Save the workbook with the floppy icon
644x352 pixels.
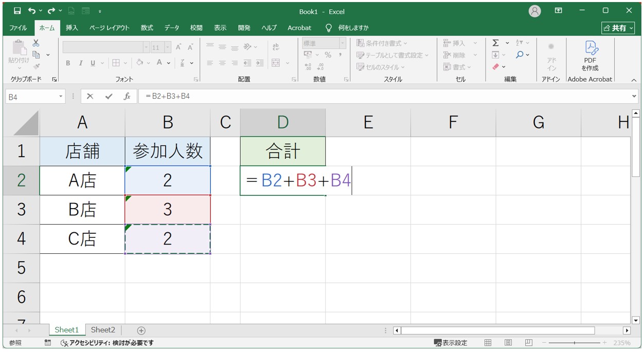click(x=17, y=11)
